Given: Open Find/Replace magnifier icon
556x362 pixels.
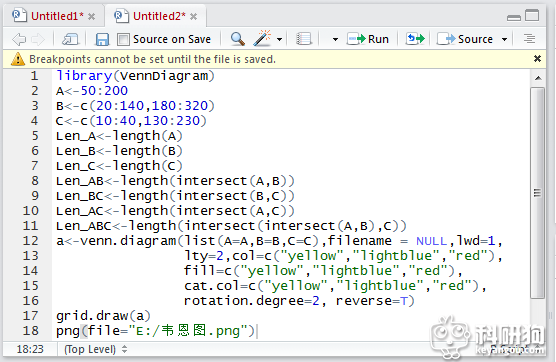Looking at the screenshot, I should point(238,39).
